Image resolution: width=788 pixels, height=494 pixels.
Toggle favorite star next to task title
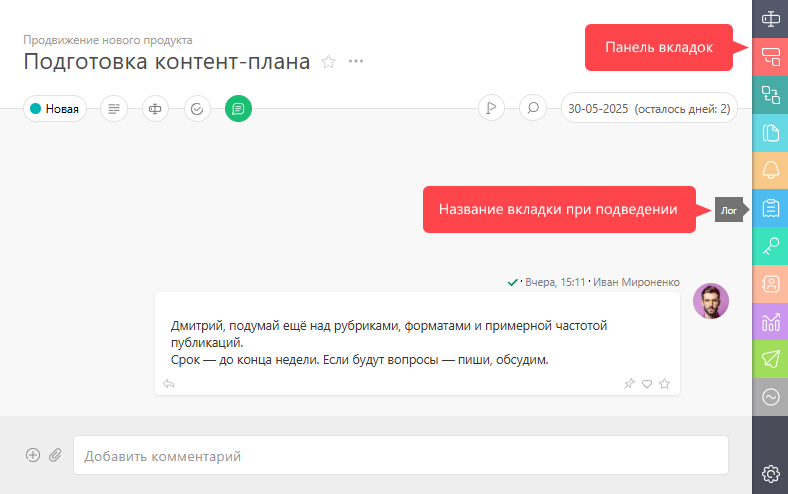click(x=329, y=62)
